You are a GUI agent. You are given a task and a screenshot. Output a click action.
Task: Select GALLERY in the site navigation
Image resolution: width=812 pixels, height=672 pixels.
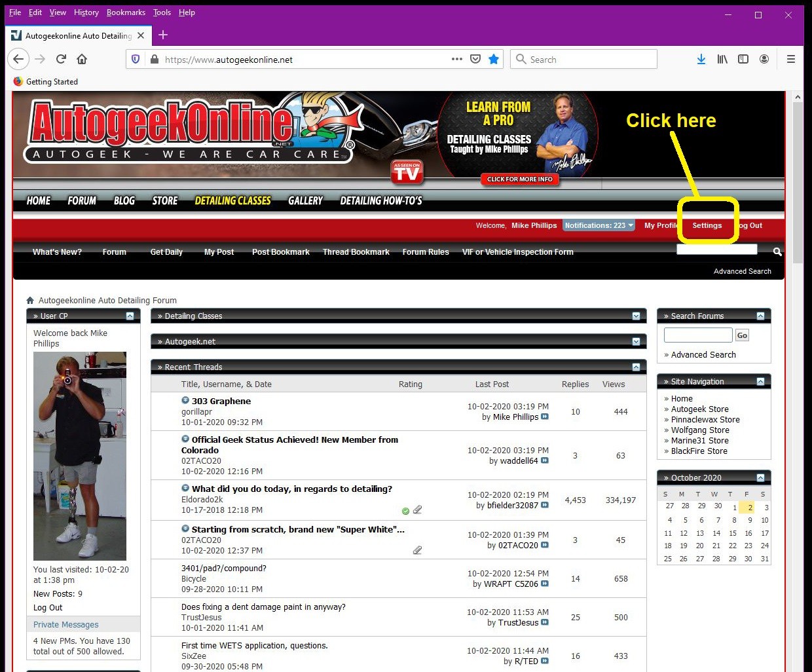[x=306, y=200]
